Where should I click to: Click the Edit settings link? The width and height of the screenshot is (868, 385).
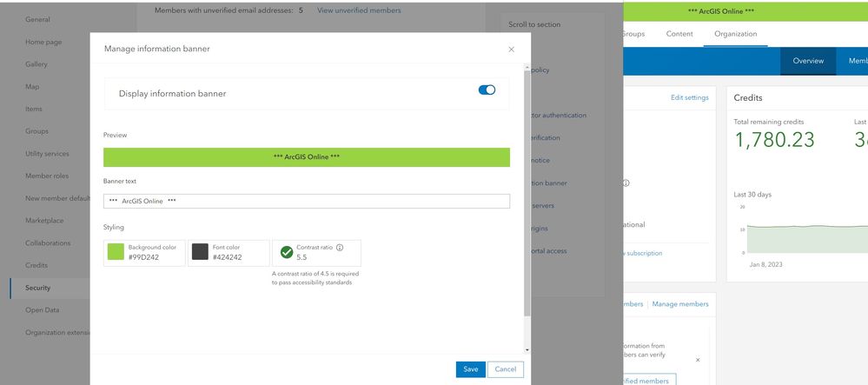click(689, 97)
